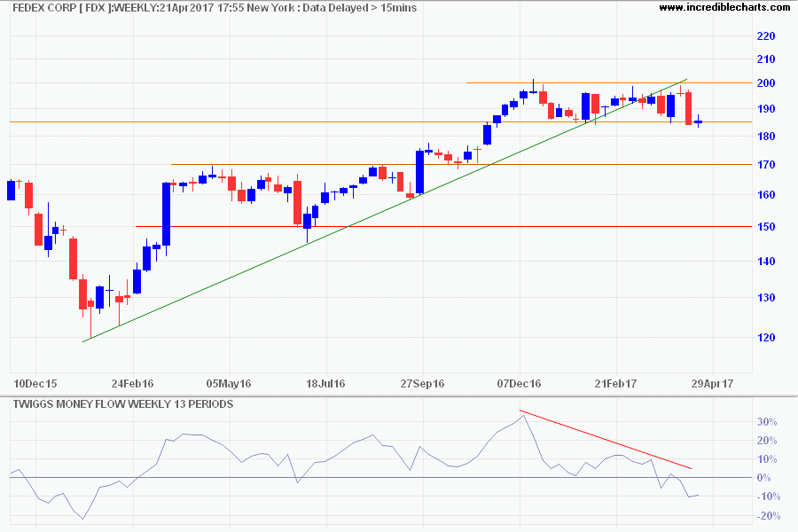Click the 21Feb17 date label
This screenshot has height=532, width=798.
616,383
